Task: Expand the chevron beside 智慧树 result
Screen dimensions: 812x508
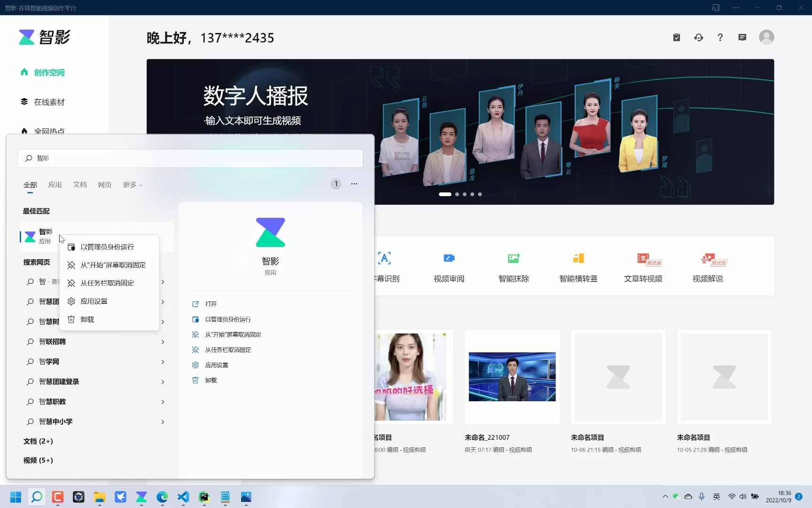Action: click(x=163, y=322)
